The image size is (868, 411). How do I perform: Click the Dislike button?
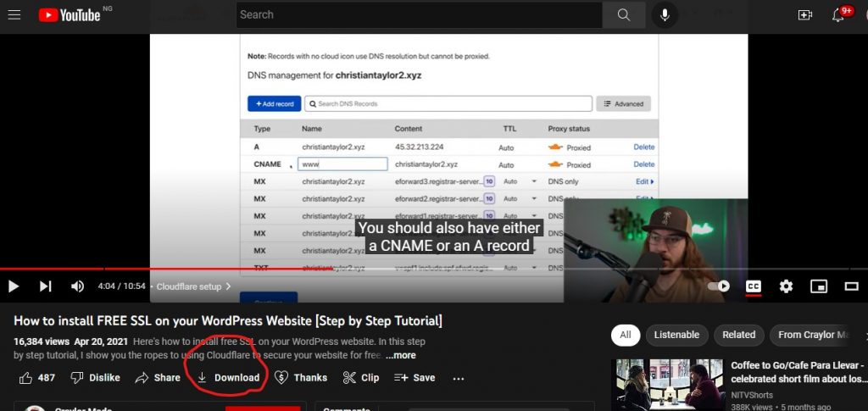95,378
